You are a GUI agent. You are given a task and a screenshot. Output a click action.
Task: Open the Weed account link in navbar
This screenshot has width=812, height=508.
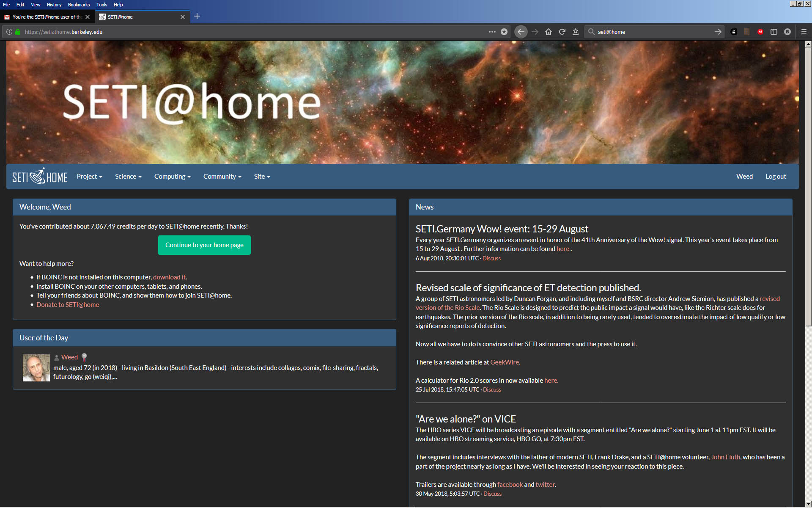744,177
